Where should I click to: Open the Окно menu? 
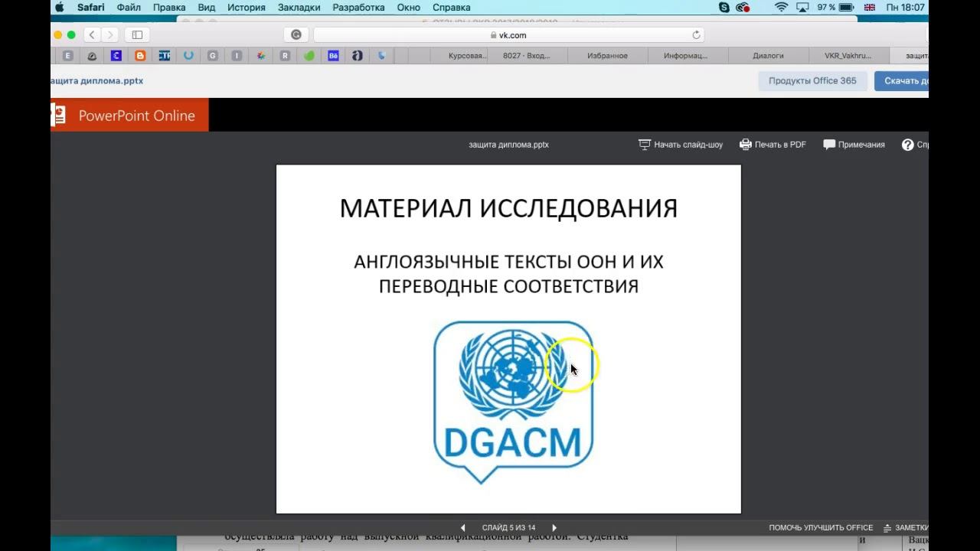408,8
